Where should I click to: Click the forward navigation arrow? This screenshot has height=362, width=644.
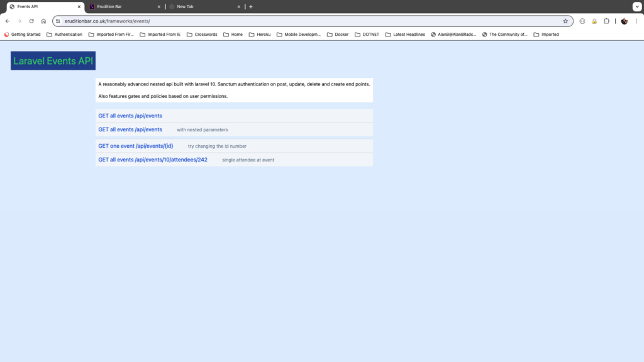[x=19, y=21]
